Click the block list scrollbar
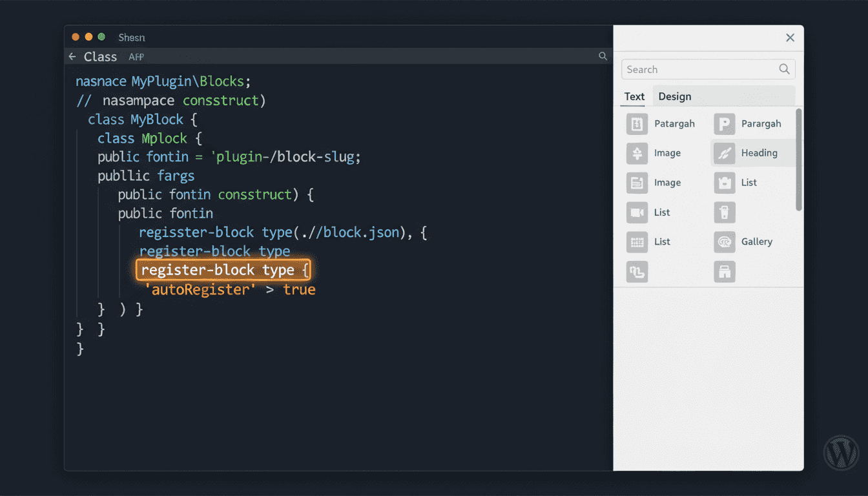The width and height of the screenshot is (868, 496). coord(799,160)
